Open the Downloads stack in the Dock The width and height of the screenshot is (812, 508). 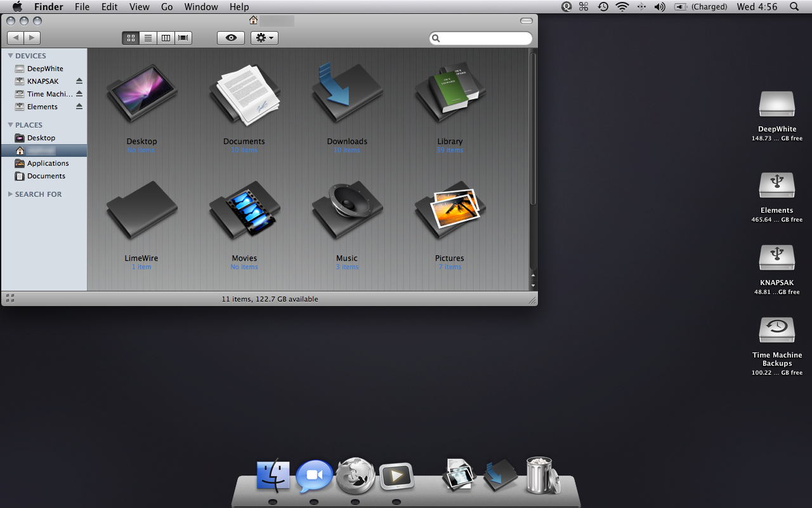tap(501, 476)
